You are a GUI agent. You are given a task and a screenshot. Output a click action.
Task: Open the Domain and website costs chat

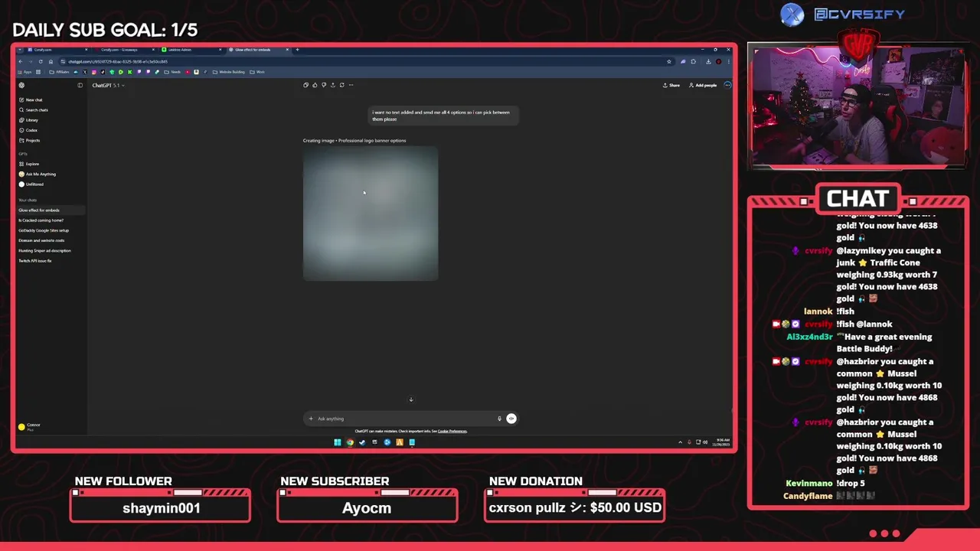pos(41,240)
